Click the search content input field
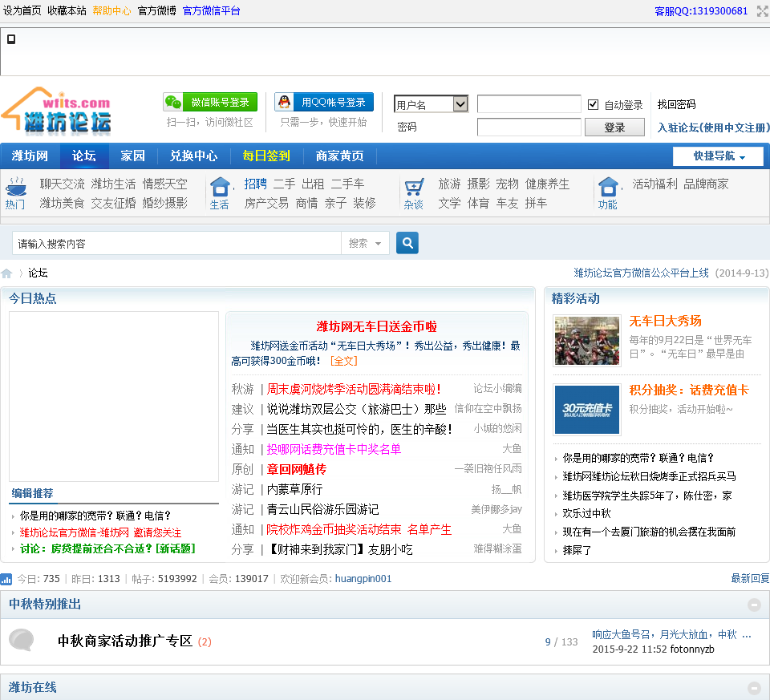 coord(176,243)
